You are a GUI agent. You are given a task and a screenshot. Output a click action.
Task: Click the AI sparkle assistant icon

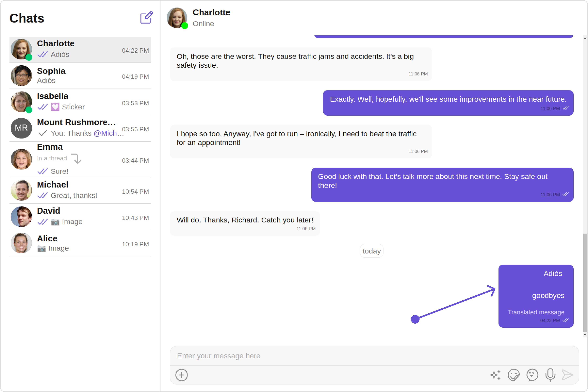[495, 375]
